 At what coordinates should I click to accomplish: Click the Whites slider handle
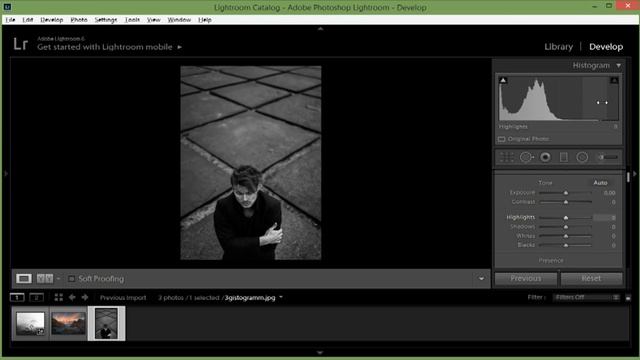[566, 236]
